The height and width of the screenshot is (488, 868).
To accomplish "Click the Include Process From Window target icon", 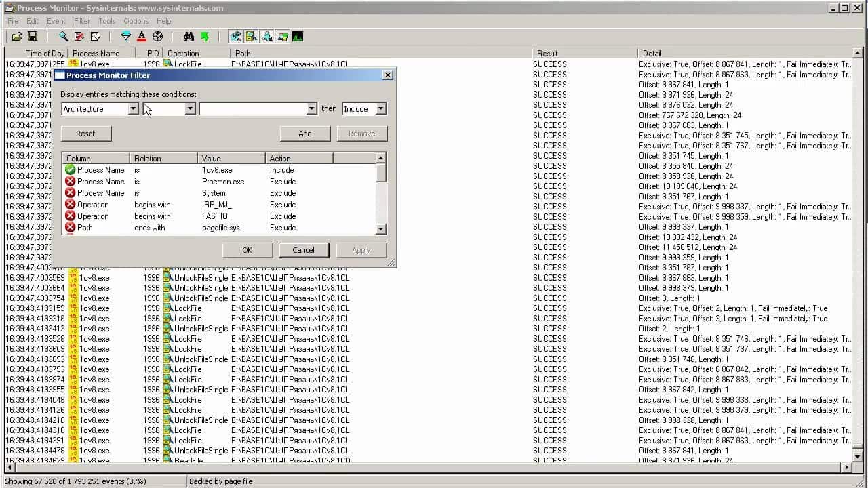I will pos(158,37).
